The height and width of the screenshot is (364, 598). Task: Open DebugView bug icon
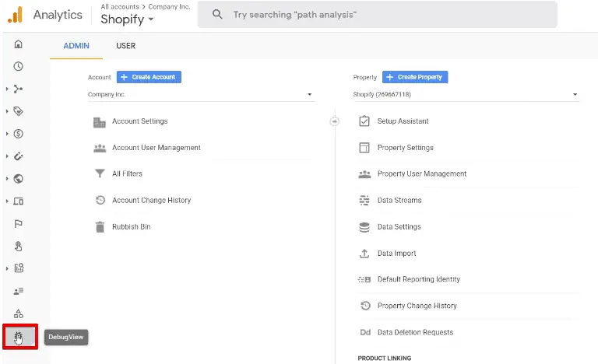pos(19,337)
